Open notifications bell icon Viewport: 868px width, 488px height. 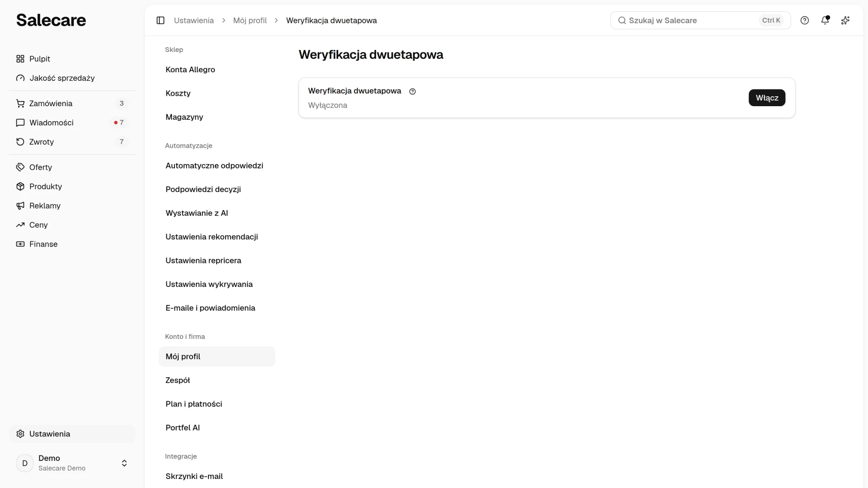825,20
